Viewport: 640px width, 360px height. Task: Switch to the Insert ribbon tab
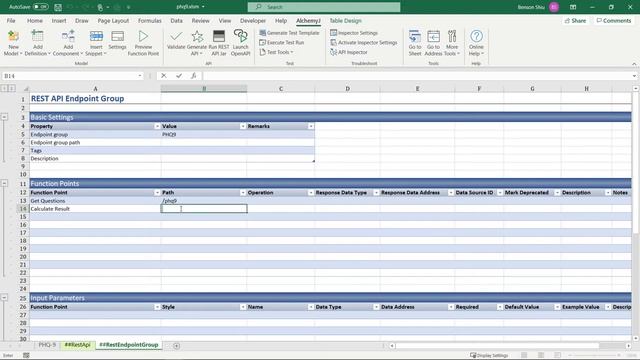[59, 20]
